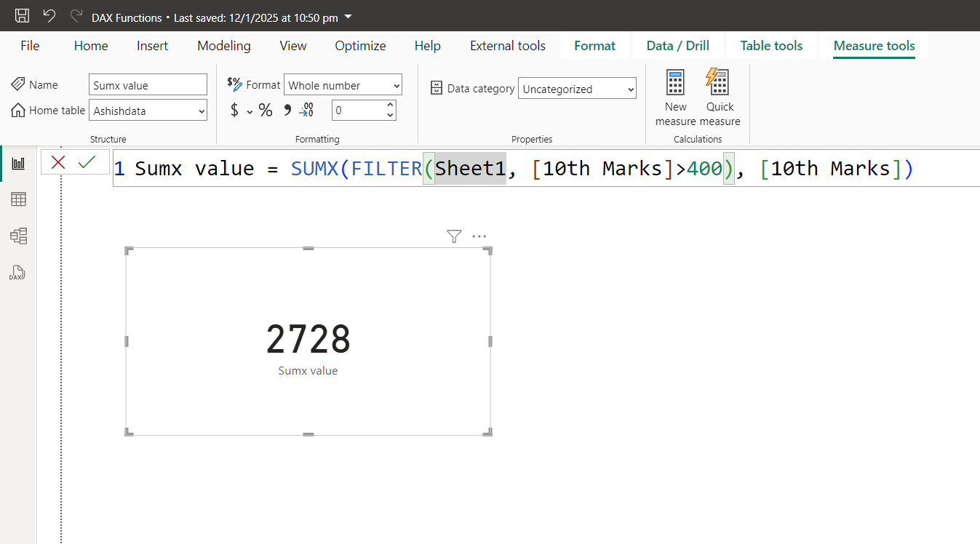Open the Model view
Screen dimensions: 980x544
pos(18,236)
